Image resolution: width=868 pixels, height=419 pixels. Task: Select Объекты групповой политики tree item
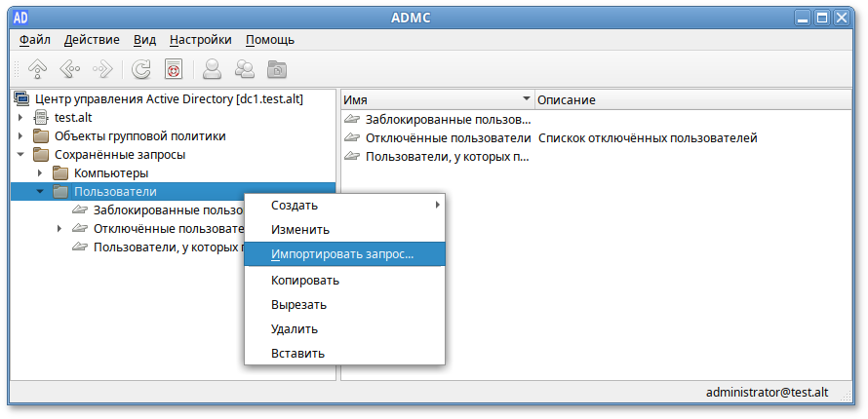[x=140, y=136]
